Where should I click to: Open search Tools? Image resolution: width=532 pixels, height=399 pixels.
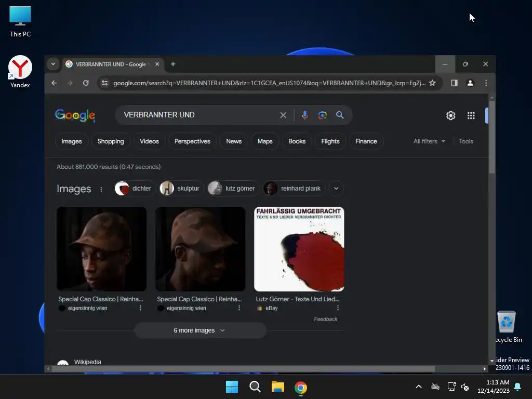(466, 141)
